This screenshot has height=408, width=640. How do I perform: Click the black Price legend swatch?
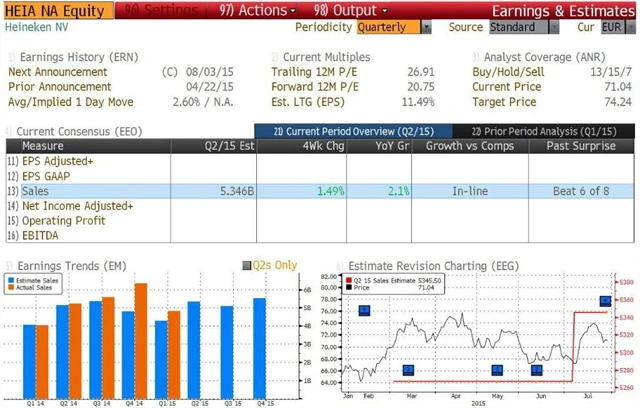tap(349, 288)
